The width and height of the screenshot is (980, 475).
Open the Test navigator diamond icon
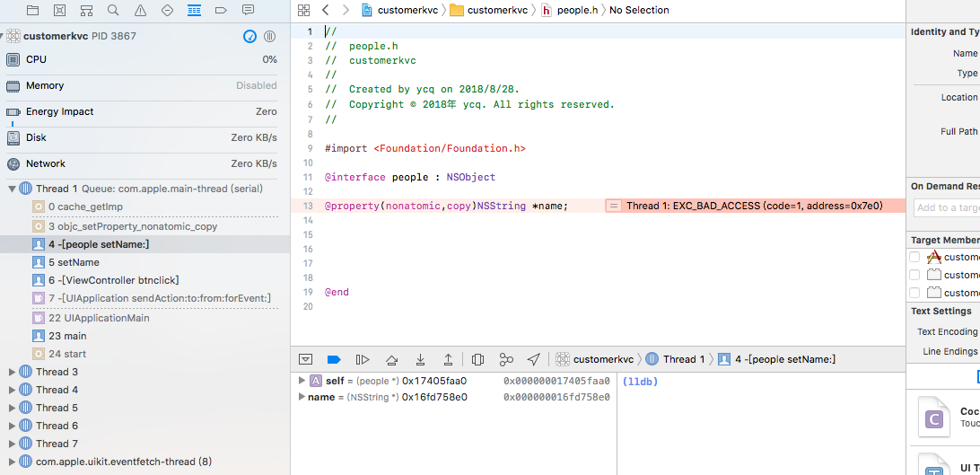pyautogui.click(x=167, y=10)
